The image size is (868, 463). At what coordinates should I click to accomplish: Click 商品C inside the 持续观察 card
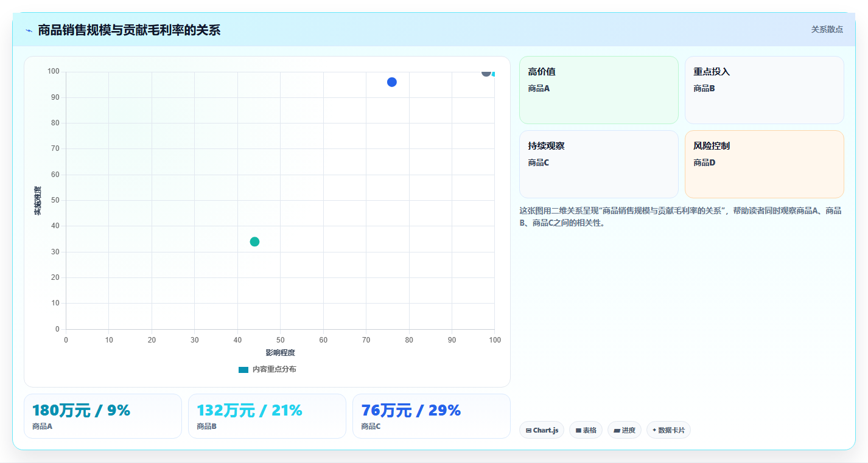539,162
